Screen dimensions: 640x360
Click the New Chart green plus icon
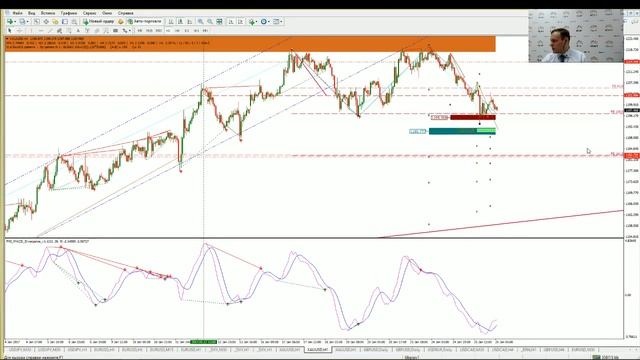point(9,21)
